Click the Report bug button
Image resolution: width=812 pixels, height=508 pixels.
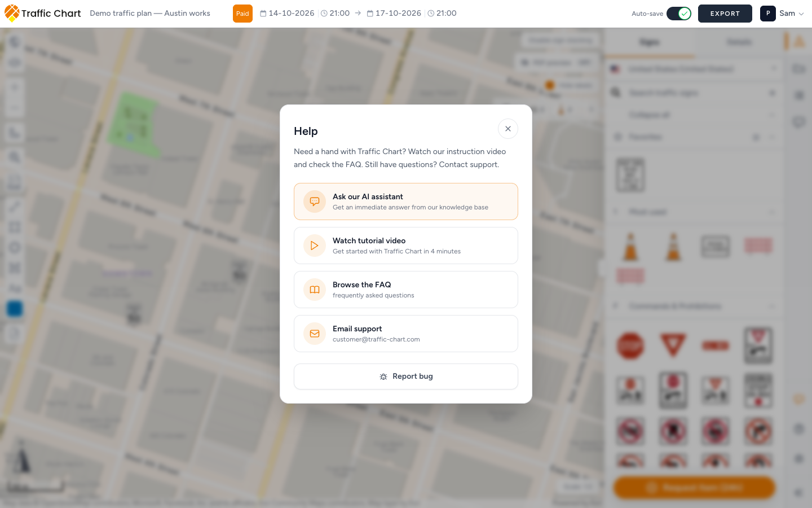(406, 376)
